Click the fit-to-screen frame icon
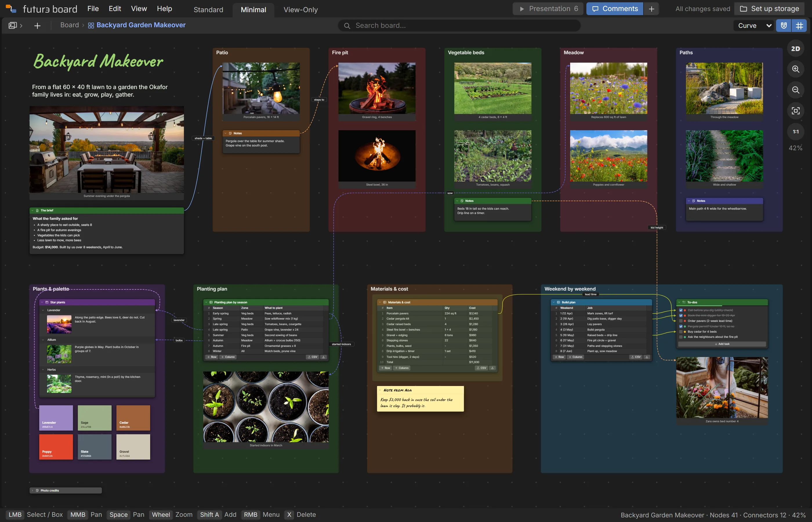This screenshot has height=522, width=812. (x=795, y=111)
